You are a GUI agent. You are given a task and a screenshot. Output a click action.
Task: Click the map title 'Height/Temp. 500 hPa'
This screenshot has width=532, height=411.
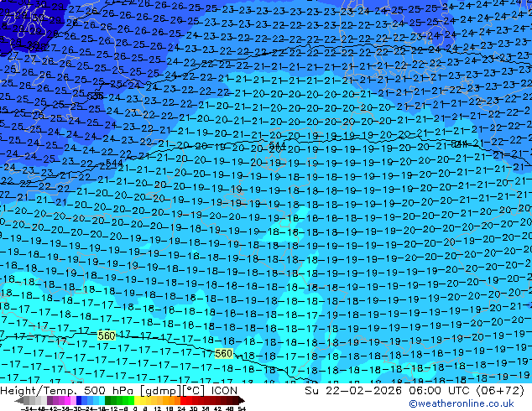[68, 391]
